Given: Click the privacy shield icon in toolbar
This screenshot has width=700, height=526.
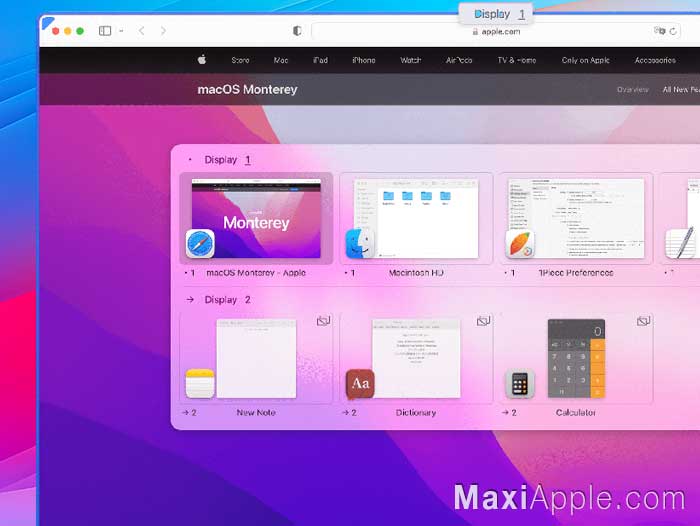Looking at the screenshot, I should (297, 31).
